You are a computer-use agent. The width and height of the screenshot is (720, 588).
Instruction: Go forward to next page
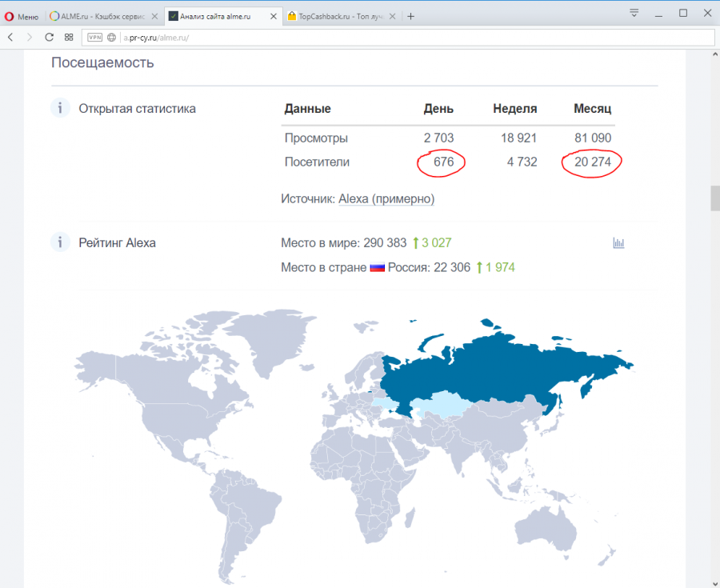(30, 38)
